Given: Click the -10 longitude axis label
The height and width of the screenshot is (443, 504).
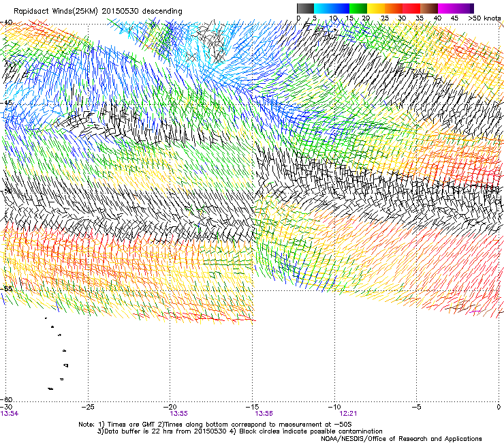Looking at the screenshot, I should pyautogui.click(x=334, y=407).
